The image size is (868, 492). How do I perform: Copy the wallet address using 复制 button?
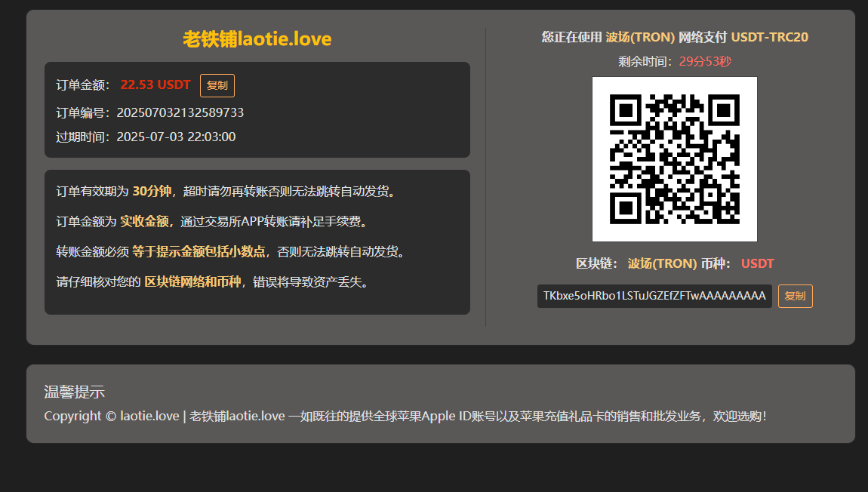click(795, 296)
